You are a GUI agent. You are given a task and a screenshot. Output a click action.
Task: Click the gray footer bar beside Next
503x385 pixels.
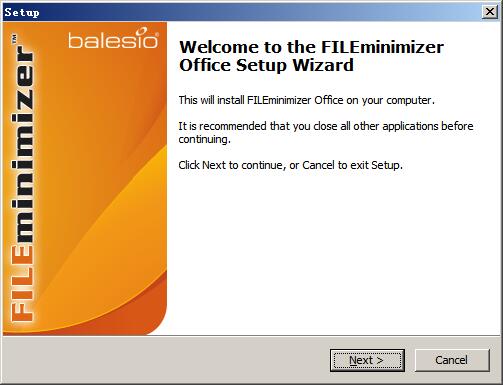(x=167, y=360)
